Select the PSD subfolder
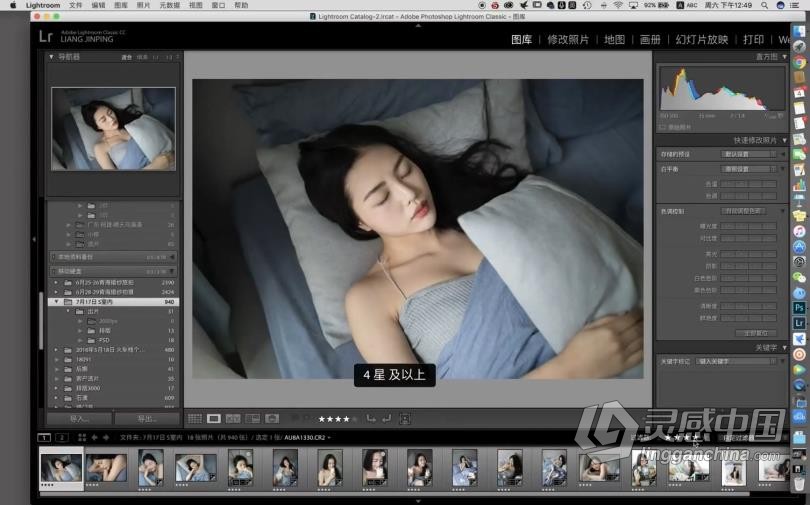 click(x=104, y=340)
